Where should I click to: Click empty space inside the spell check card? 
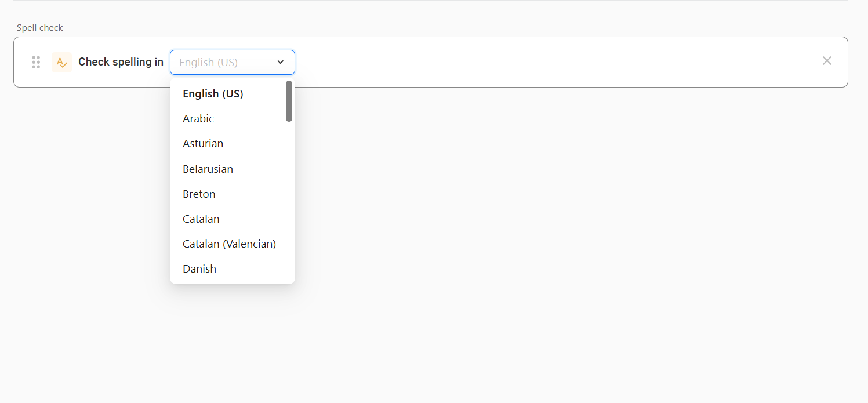pyautogui.click(x=522, y=62)
